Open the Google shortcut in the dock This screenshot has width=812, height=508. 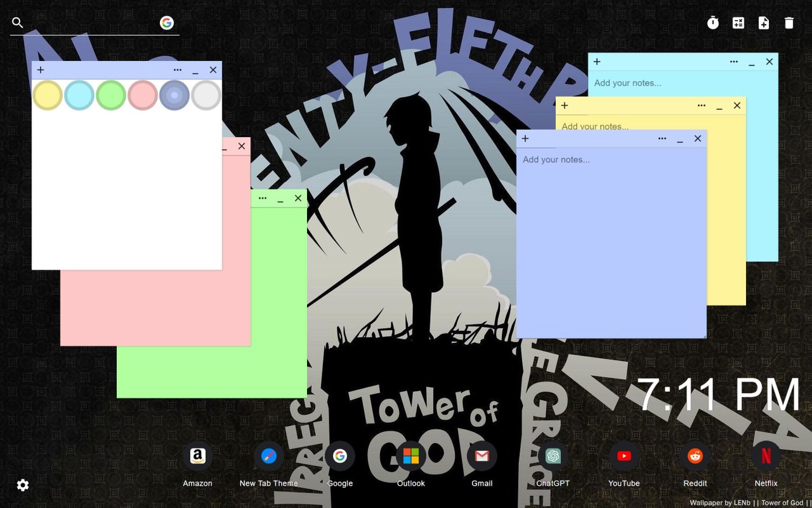(340, 456)
